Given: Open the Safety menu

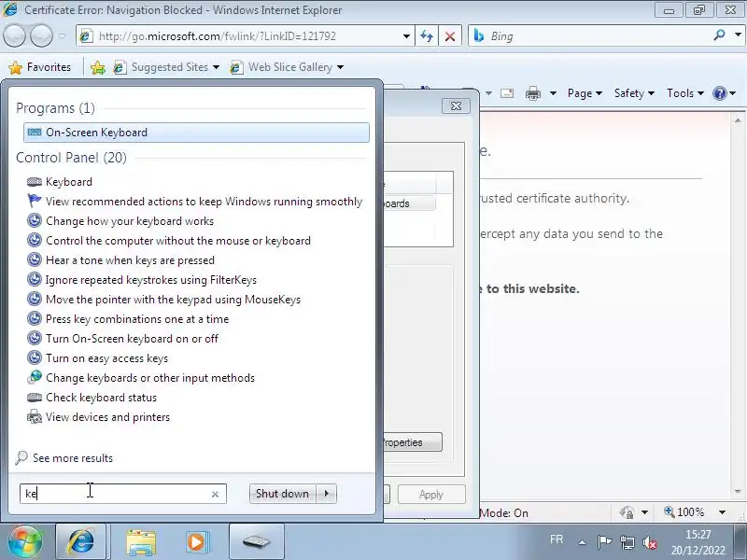Looking at the screenshot, I should [634, 93].
